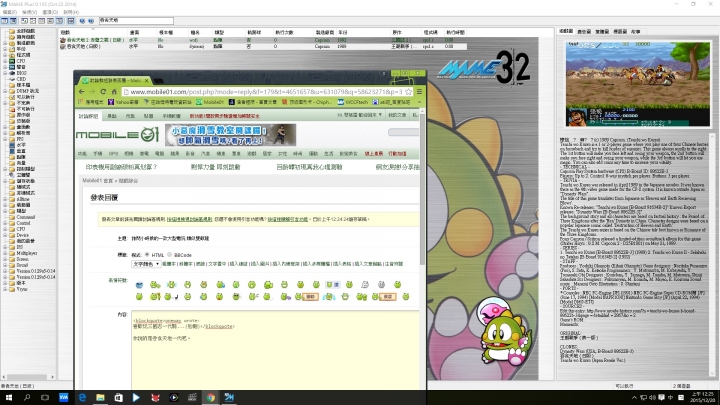Open Yahoo bookmark in Chrome bar
Viewport: 720px width, 405px height.
(x=124, y=102)
